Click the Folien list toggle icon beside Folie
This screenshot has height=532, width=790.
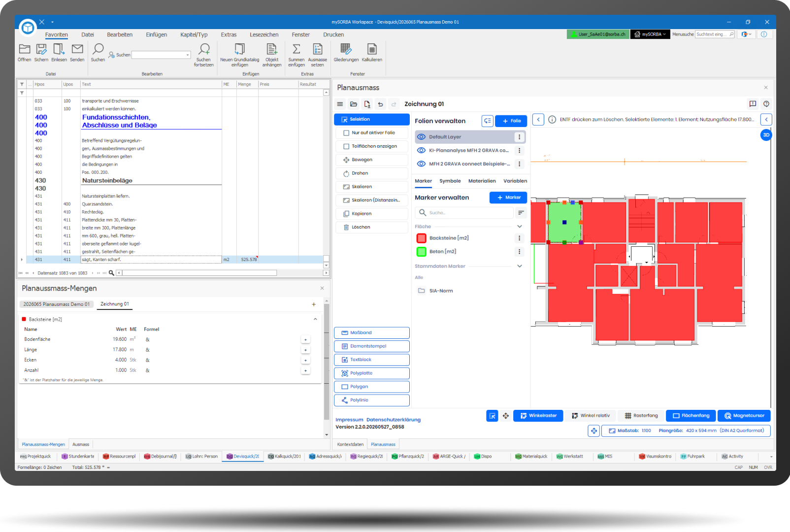(488, 121)
